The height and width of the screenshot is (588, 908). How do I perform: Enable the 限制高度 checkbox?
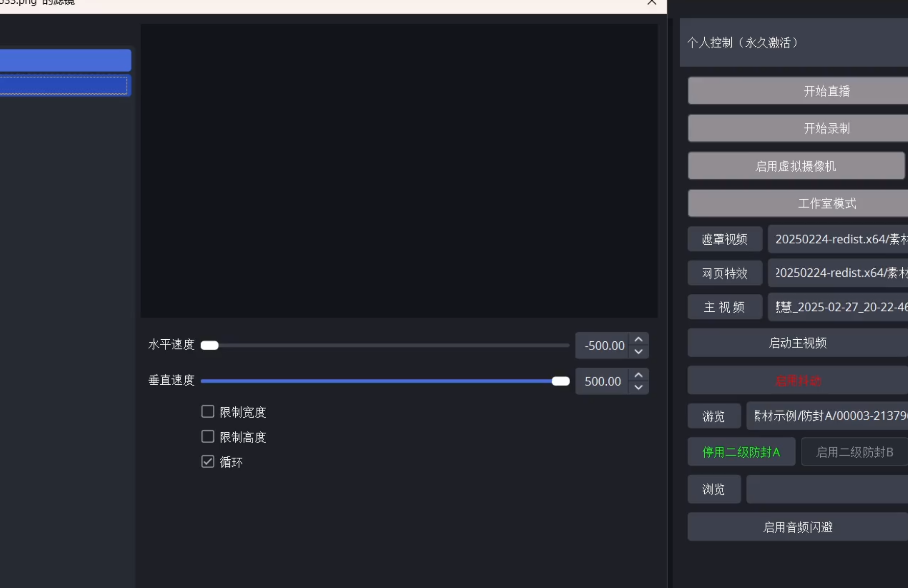[208, 437]
